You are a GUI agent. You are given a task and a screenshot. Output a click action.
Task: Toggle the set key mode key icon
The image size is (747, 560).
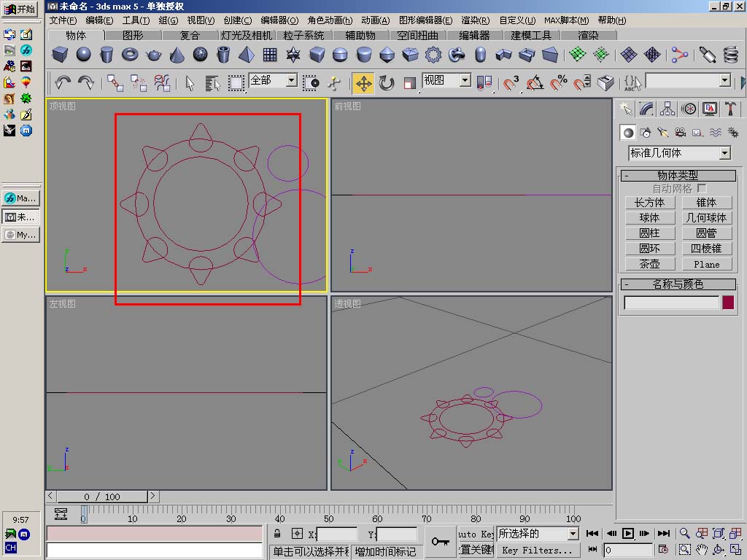point(440,542)
